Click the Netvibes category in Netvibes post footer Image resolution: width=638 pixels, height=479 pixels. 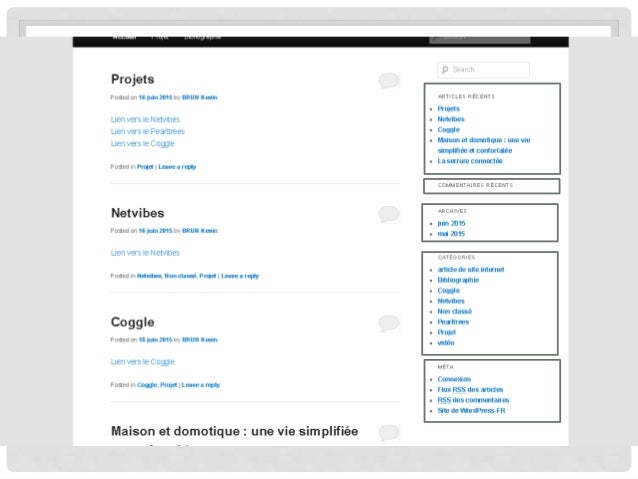(149, 276)
